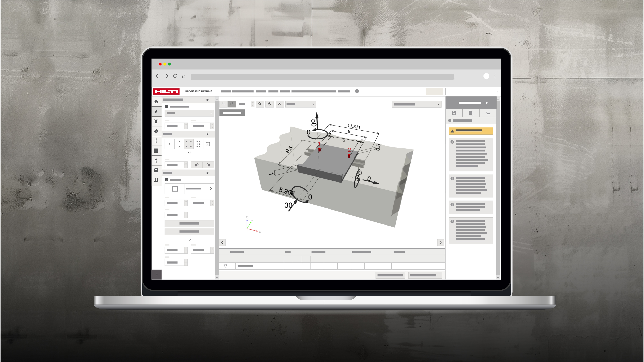Image resolution: width=644 pixels, height=362 pixels.
Task: Click the duplicate document icon
Action: (x=471, y=113)
